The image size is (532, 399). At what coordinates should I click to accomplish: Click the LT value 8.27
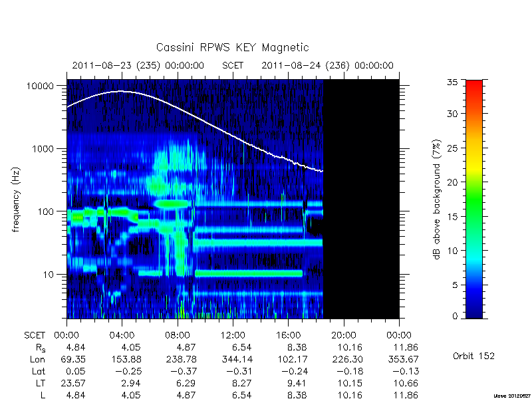(242, 383)
